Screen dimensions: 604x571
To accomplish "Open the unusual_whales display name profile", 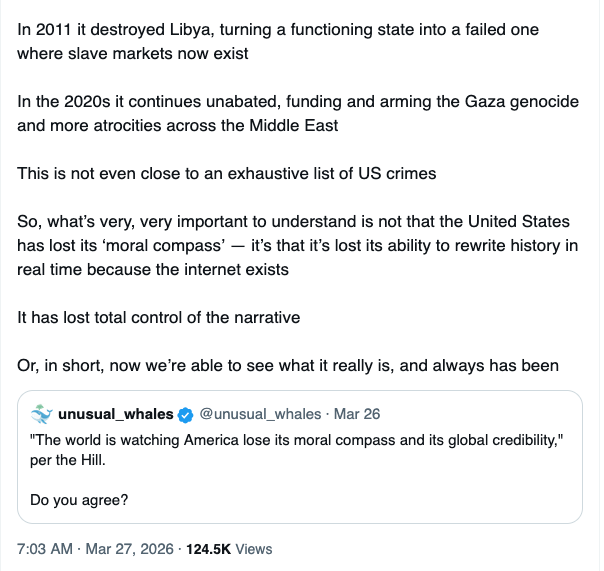I will (116, 414).
